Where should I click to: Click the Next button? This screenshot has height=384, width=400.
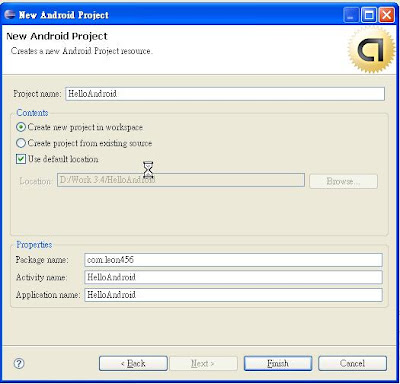[x=203, y=363]
